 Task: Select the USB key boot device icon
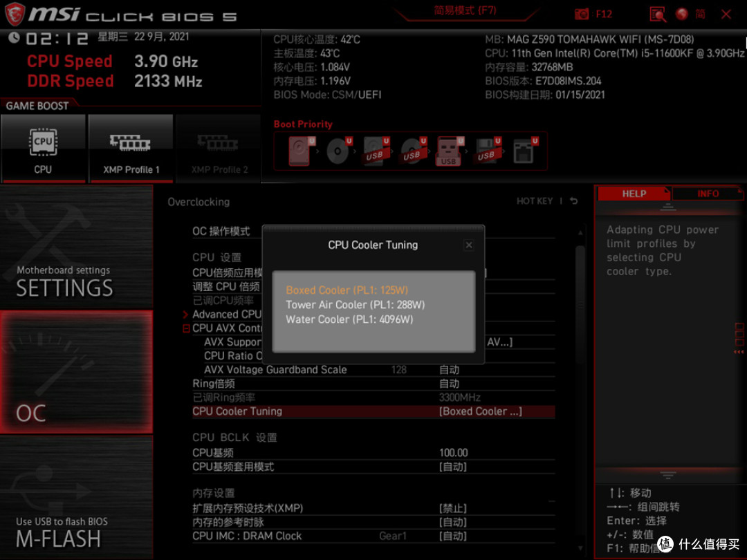(x=450, y=151)
